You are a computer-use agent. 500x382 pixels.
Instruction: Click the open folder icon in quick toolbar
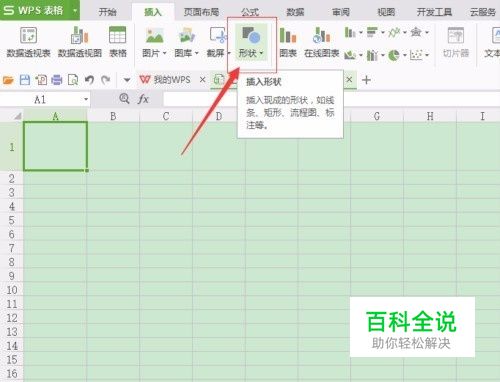coord(8,80)
